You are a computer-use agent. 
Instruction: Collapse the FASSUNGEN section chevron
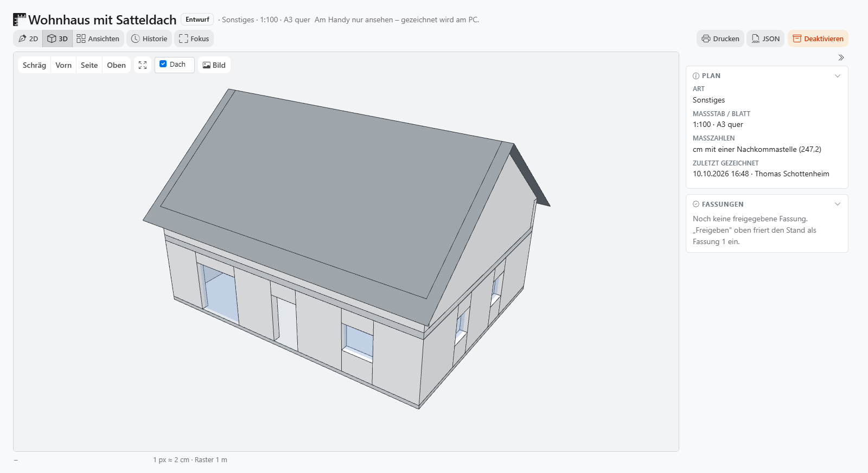click(838, 204)
